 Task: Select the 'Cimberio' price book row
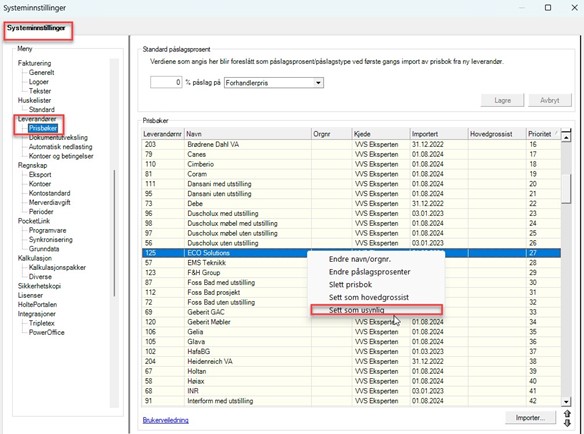351,164
